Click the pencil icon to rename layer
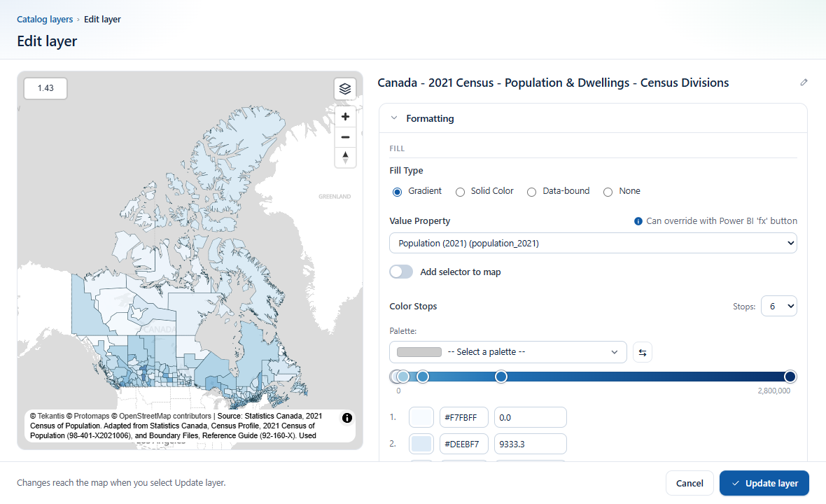The image size is (826, 504). click(x=804, y=82)
